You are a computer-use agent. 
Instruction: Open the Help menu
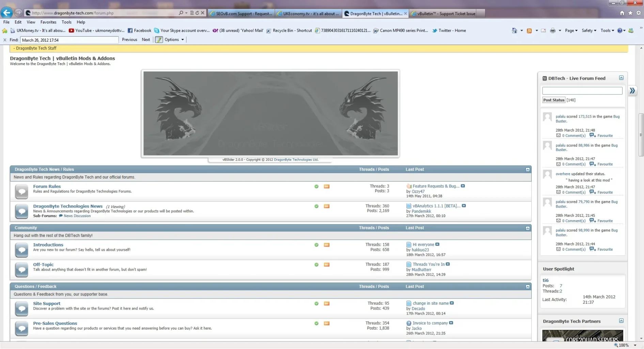point(81,22)
